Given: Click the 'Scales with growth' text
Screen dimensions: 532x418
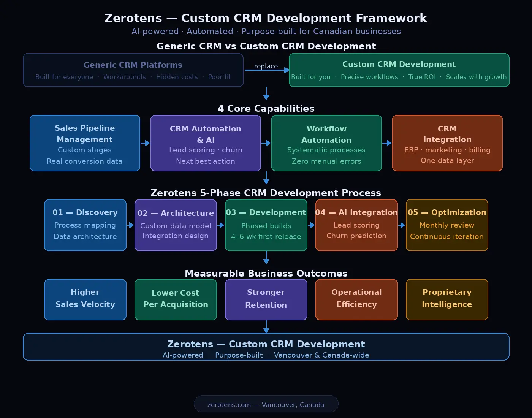Looking at the screenshot, I should pyautogui.click(x=477, y=77).
